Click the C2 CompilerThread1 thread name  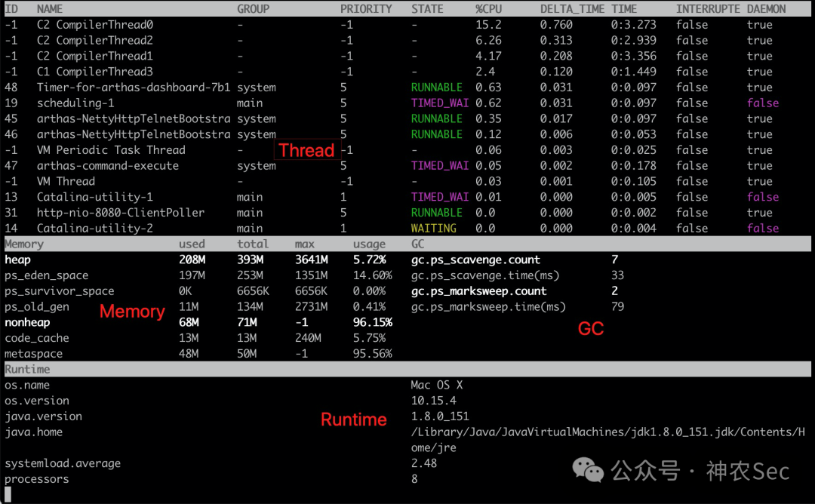pyautogui.click(x=94, y=56)
